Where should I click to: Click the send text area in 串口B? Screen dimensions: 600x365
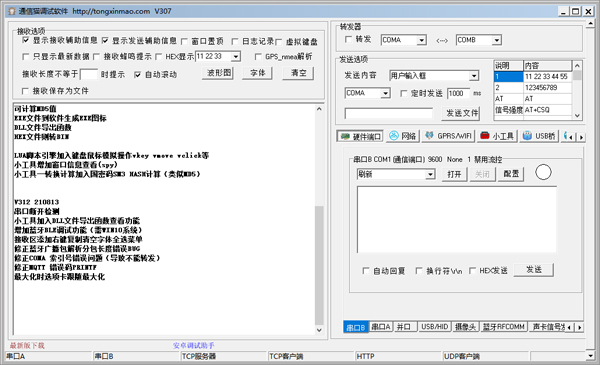pyautogui.click(x=457, y=220)
